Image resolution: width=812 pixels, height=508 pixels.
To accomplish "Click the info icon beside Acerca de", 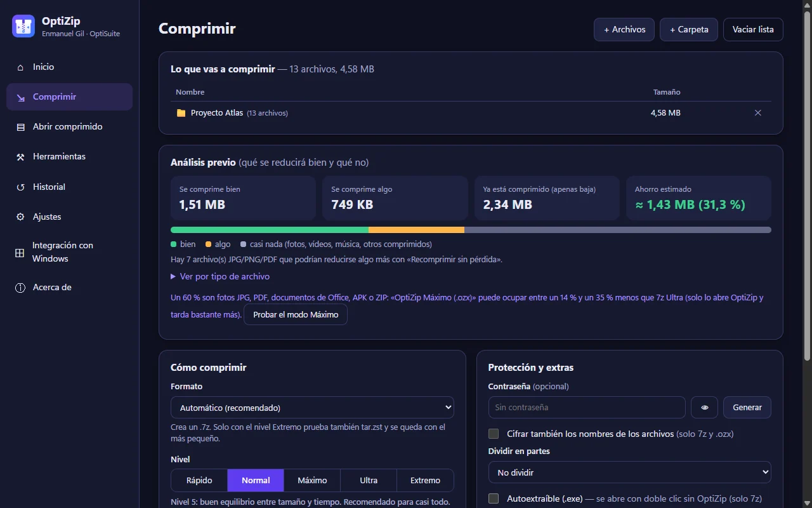I will tap(20, 288).
